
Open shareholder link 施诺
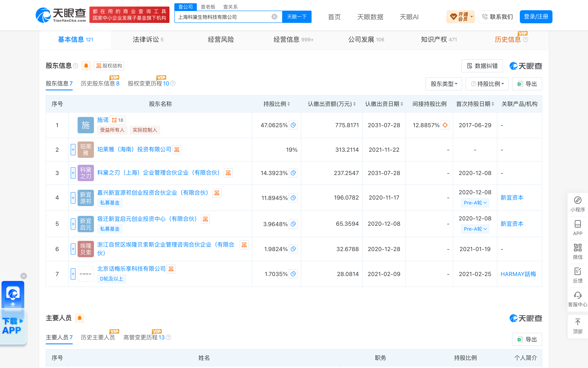103,120
